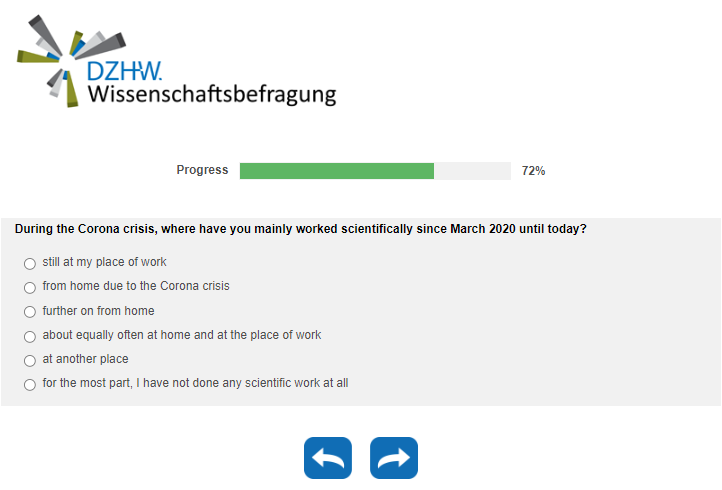Click the 'Wissenschaftsbefragung' title text
Viewport: 722px width, 490px height.
tap(211, 96)
